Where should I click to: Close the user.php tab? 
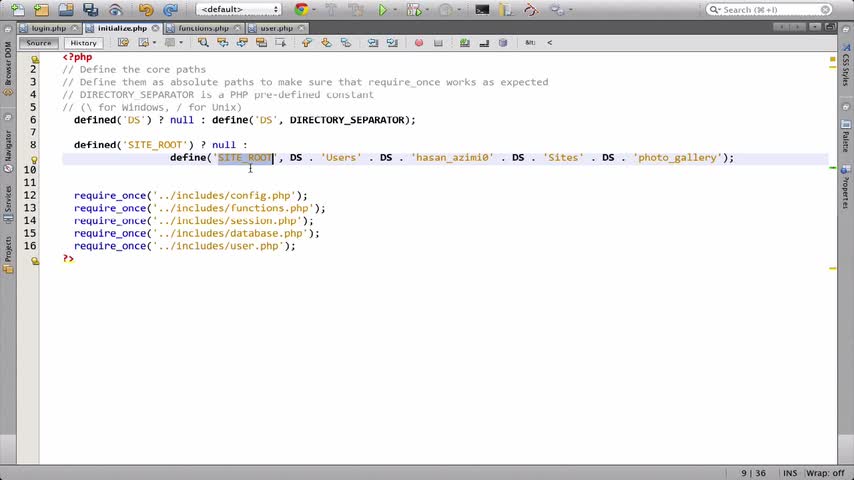tap(301, 28)
